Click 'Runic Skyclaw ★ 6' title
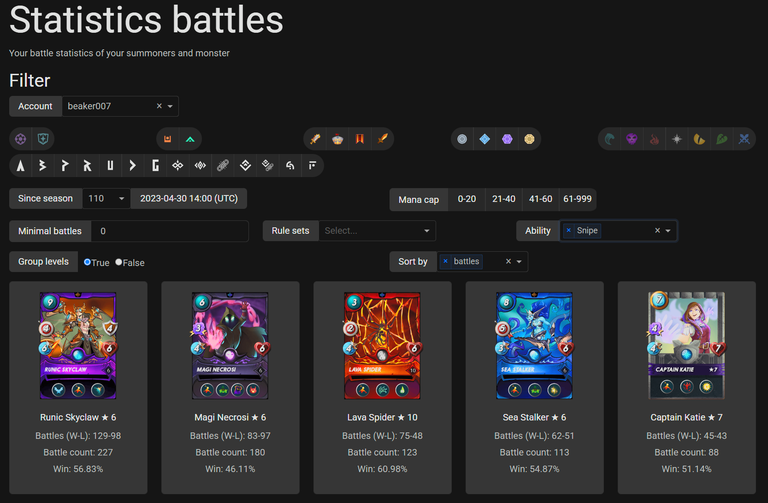The width and height of the screenshot is (768, 503). tap(78, 417)
